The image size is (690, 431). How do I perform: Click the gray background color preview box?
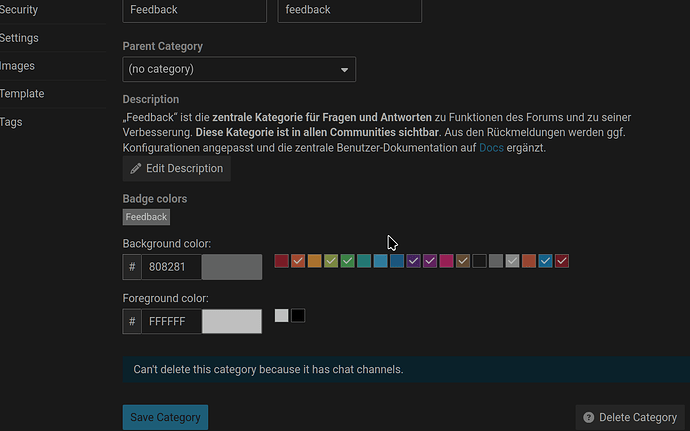point(232,267)
